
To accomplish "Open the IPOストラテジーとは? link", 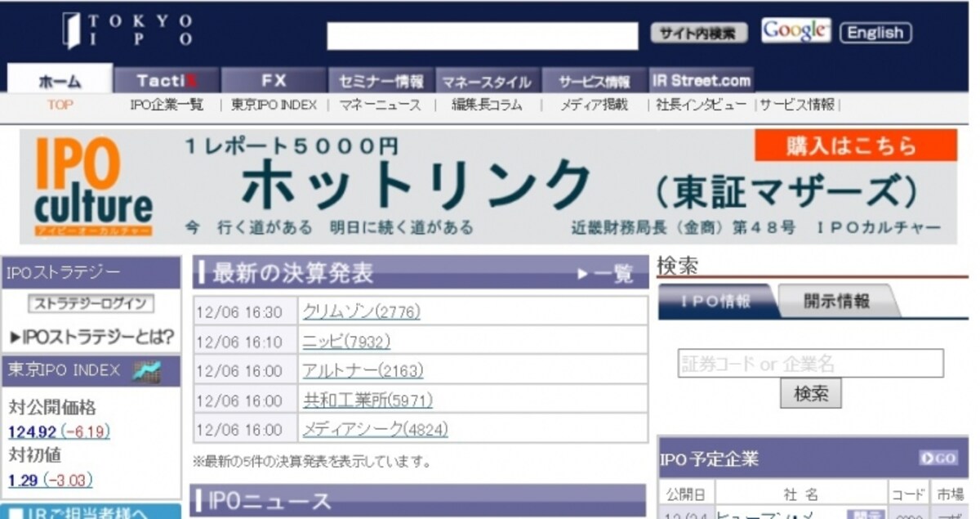I will click(x=92, y=337).
